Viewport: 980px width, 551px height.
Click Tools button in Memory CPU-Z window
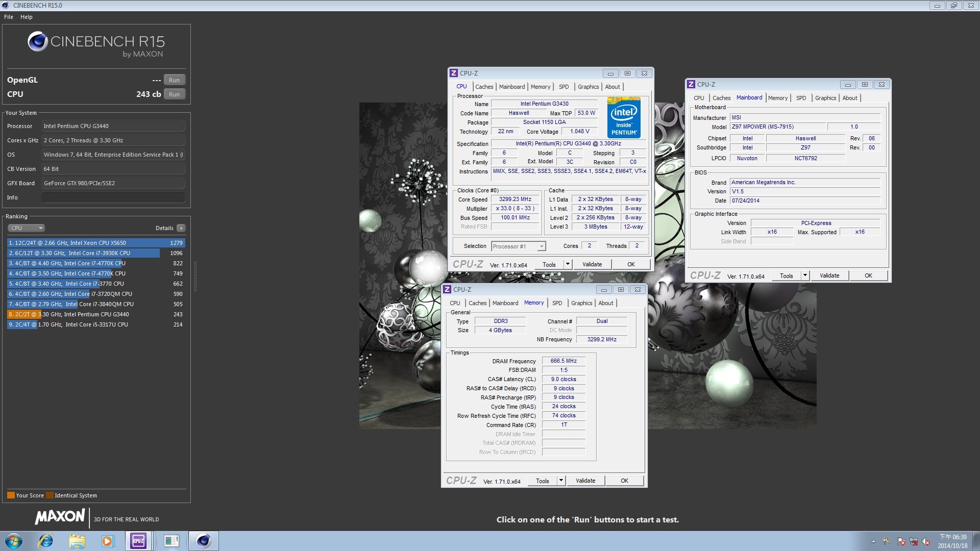(543, 481)
